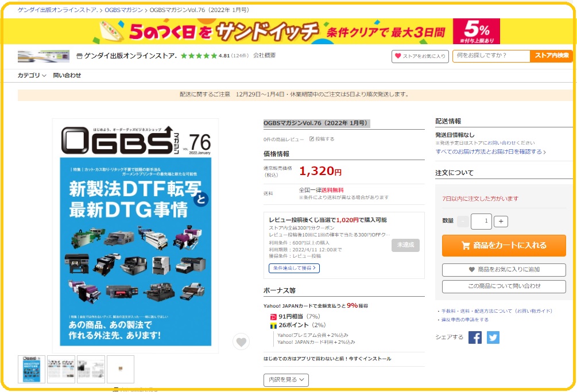
Task: Click the store search input field
Action: pos(491,56)
